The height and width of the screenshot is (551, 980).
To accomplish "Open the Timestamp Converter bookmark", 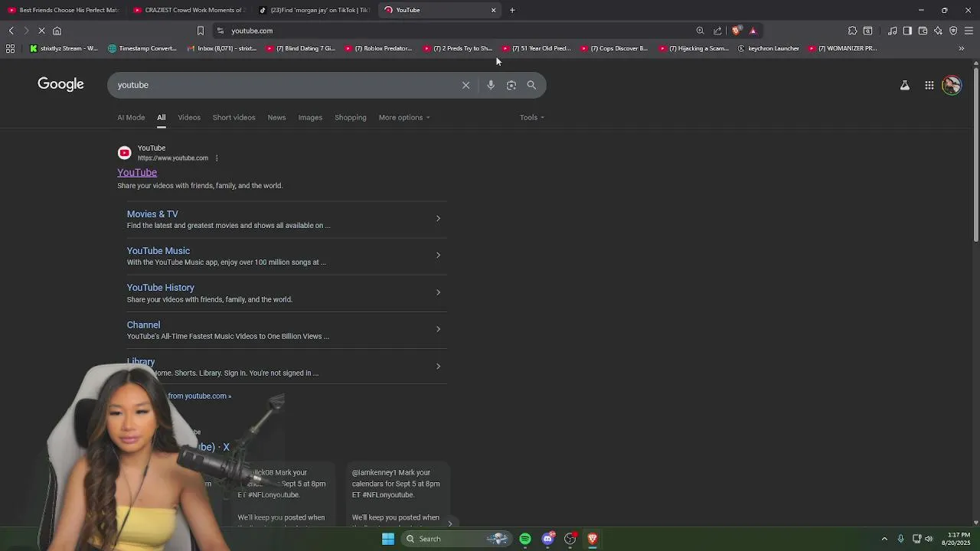I will point(142,48).
